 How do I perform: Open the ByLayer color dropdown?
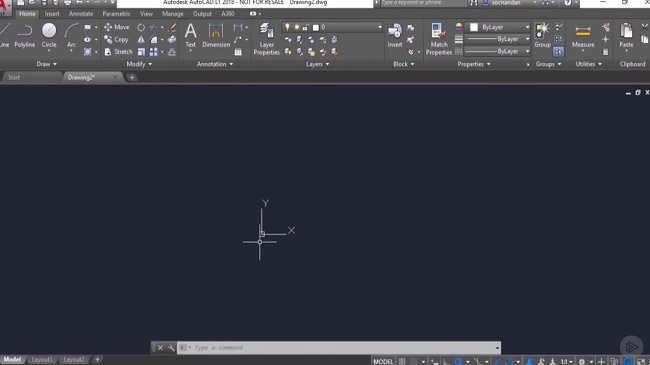click(x=500, y=27)
